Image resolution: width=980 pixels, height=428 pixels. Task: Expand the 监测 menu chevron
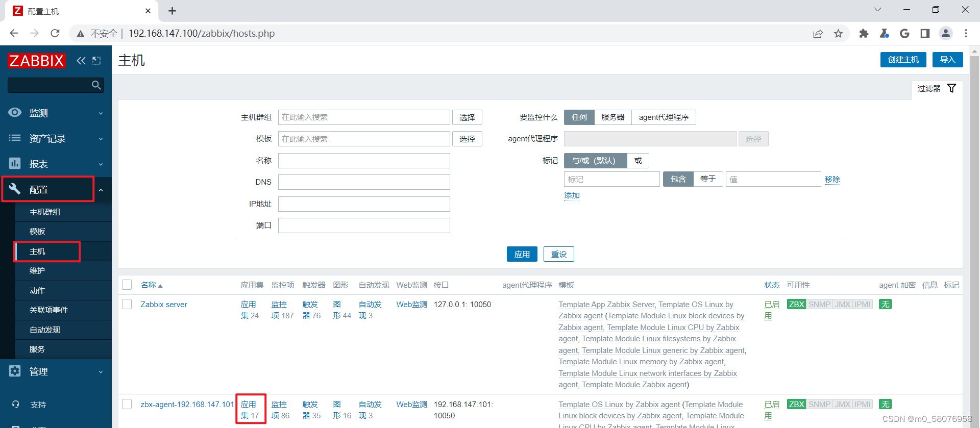101,113
